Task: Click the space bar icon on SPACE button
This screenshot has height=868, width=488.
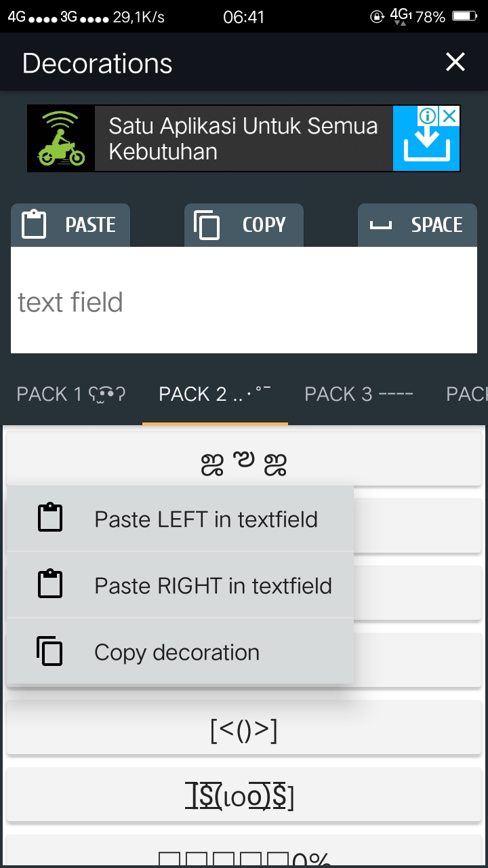Action: [381, 224]
